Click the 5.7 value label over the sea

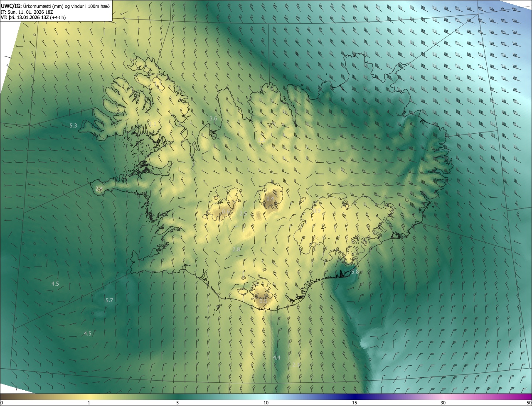tap(109, 300)
